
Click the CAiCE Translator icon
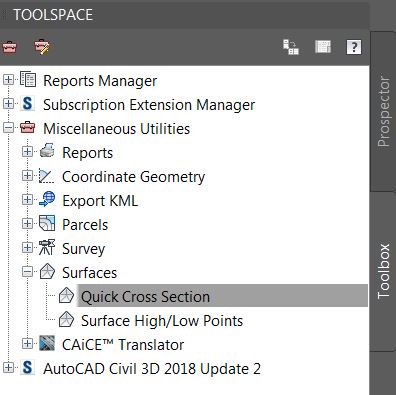click(47, 343)
